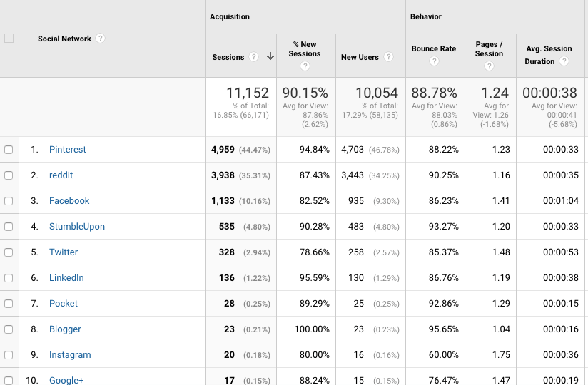
Task: Sort by the Avg. Session Duration header
Action: tap(549, 55)
